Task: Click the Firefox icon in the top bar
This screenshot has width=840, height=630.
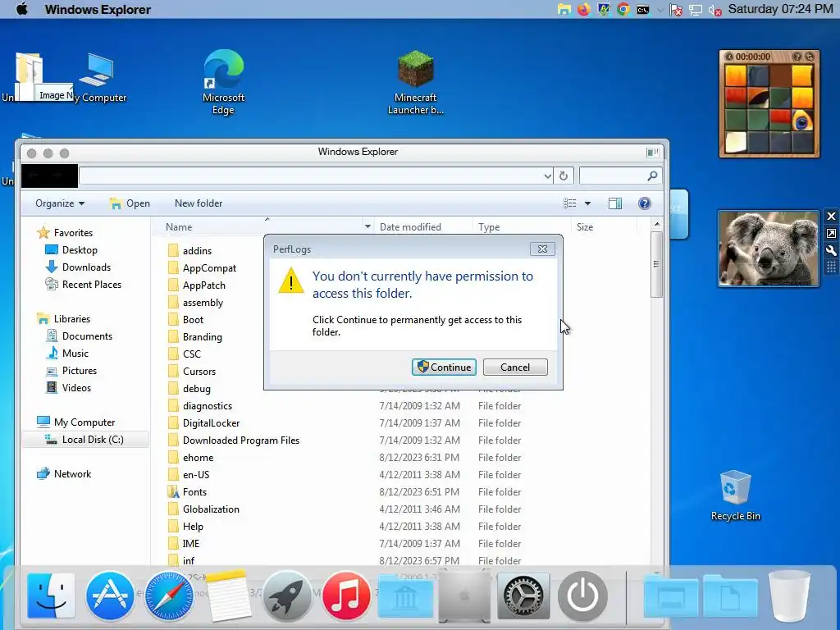Action: click(583, 9)
